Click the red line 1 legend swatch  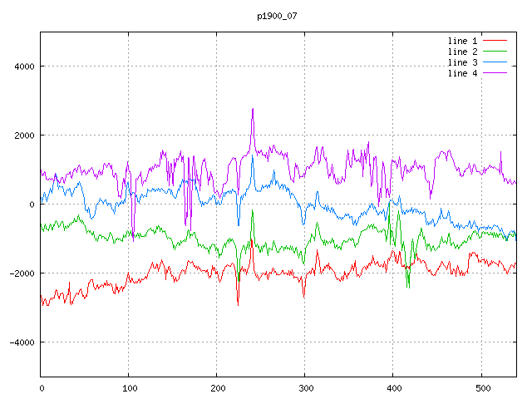point(495,41)
